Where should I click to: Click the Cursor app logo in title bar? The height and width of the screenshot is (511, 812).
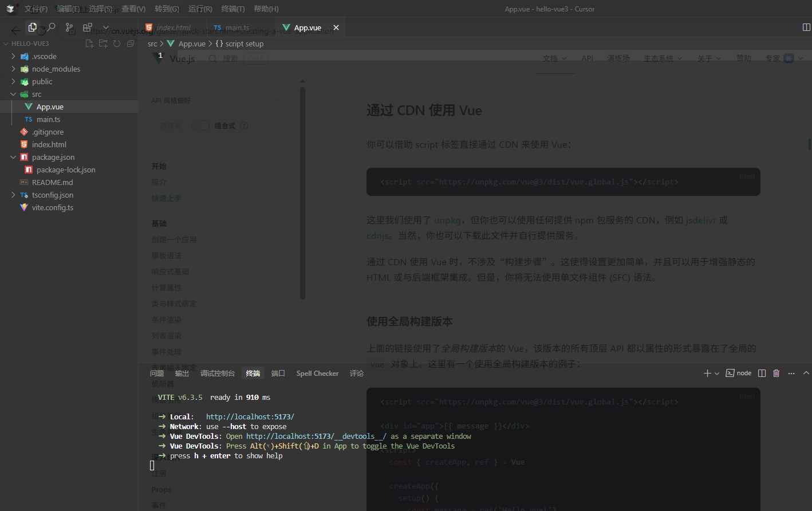pos(10,9)
